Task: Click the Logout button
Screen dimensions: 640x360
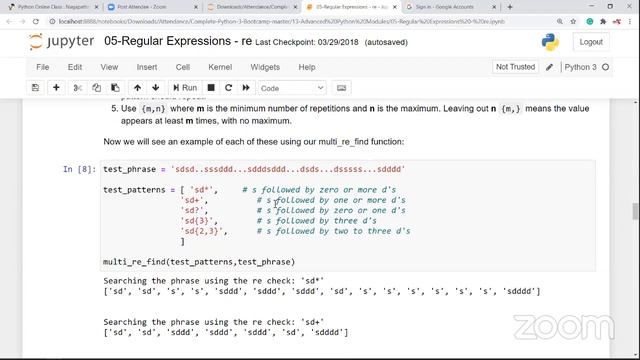Action: point(591,42)
